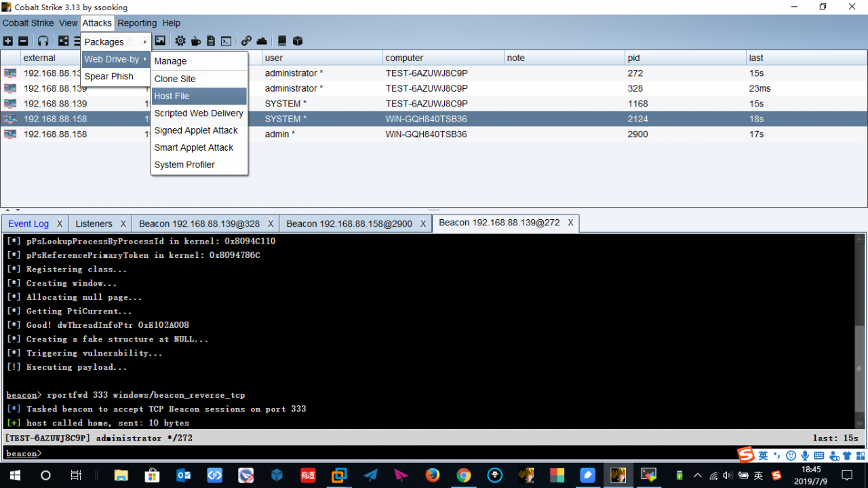
Task: Open Listeners via the headphones toolbar icon
Action: (43, 41)
